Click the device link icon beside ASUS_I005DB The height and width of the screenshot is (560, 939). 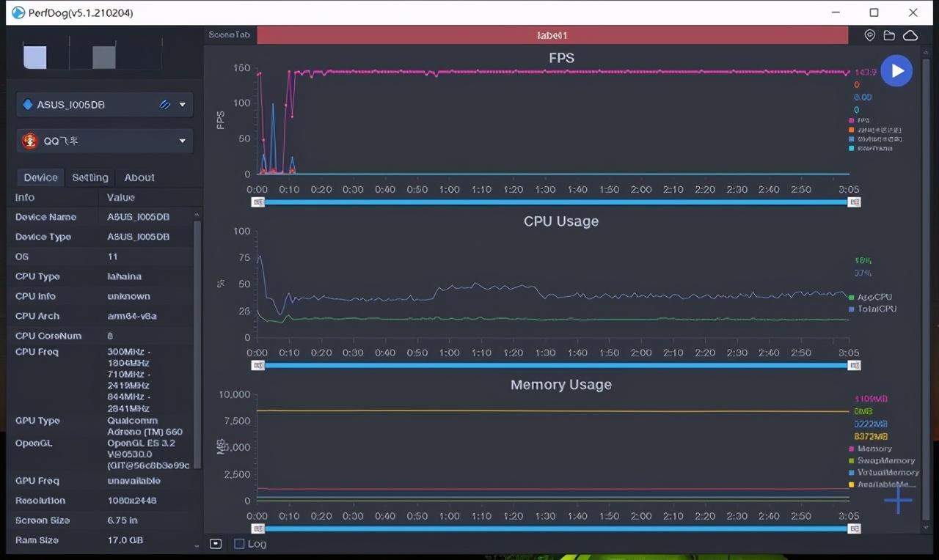coord(165,105)
